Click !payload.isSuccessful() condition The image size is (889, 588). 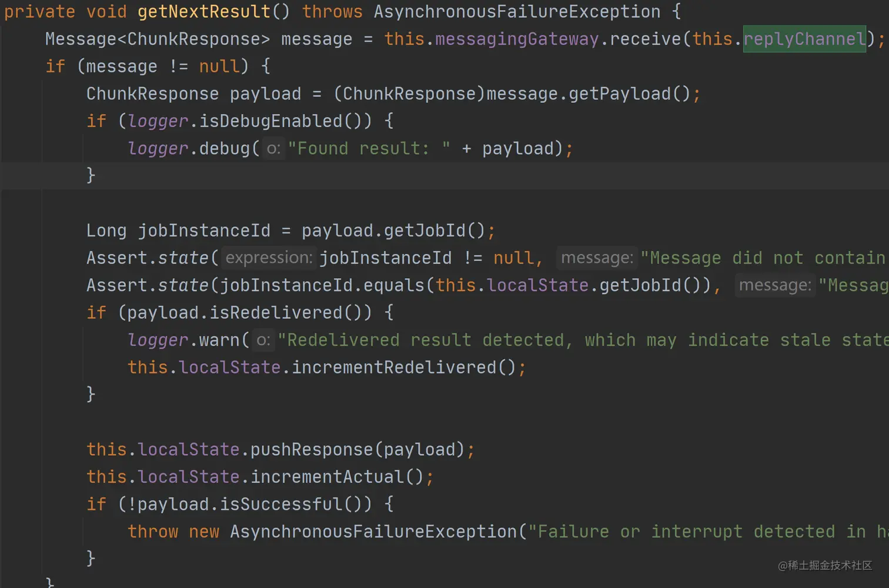pyautogui.click(x=245, y=504)
